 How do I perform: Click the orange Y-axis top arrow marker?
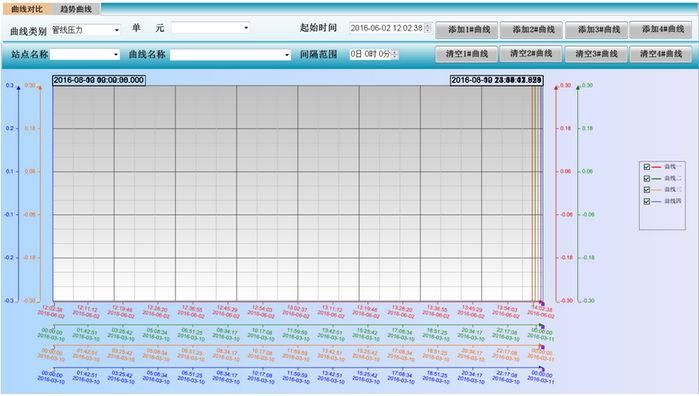pyautogui.click(x=40, y=88)
